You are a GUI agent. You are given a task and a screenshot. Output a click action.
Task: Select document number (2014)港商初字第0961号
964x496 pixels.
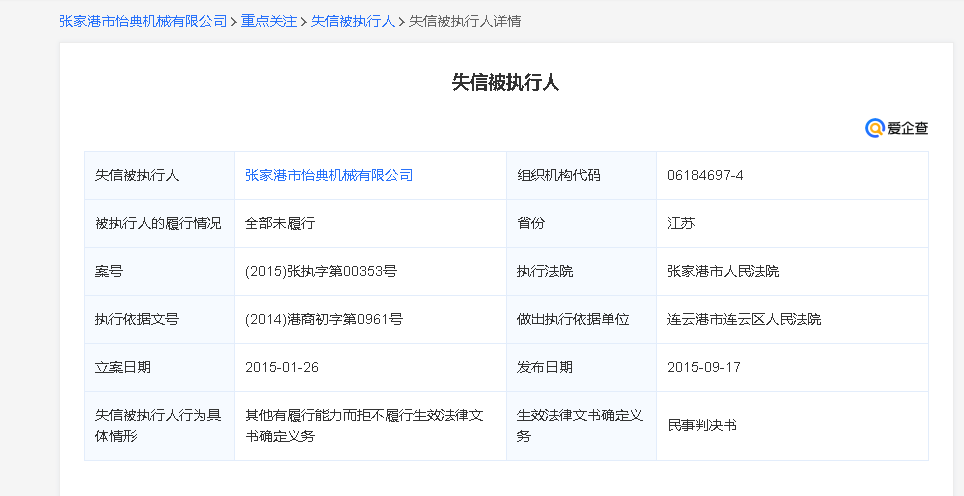point(324,319)
